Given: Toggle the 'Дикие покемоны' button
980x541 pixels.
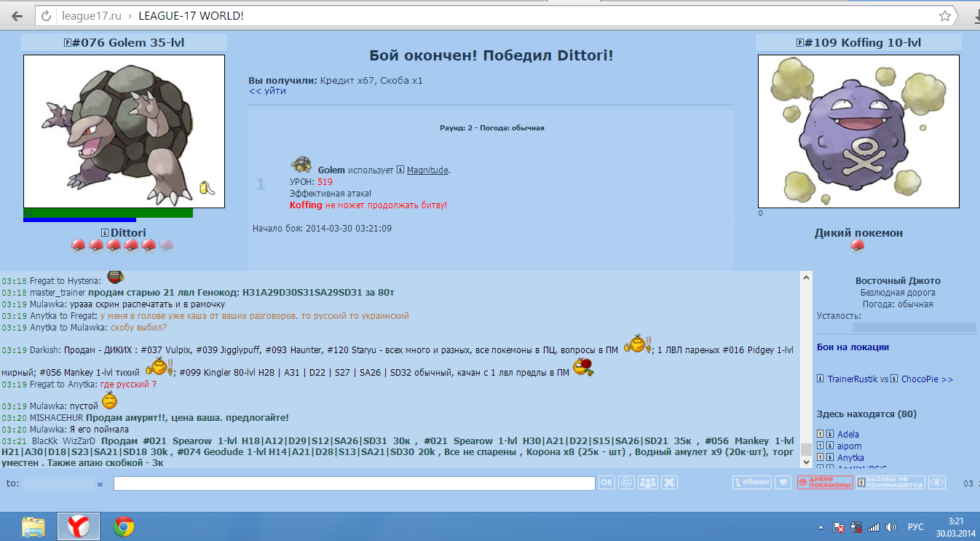Looking at the screenshot, I should (825, 482).
